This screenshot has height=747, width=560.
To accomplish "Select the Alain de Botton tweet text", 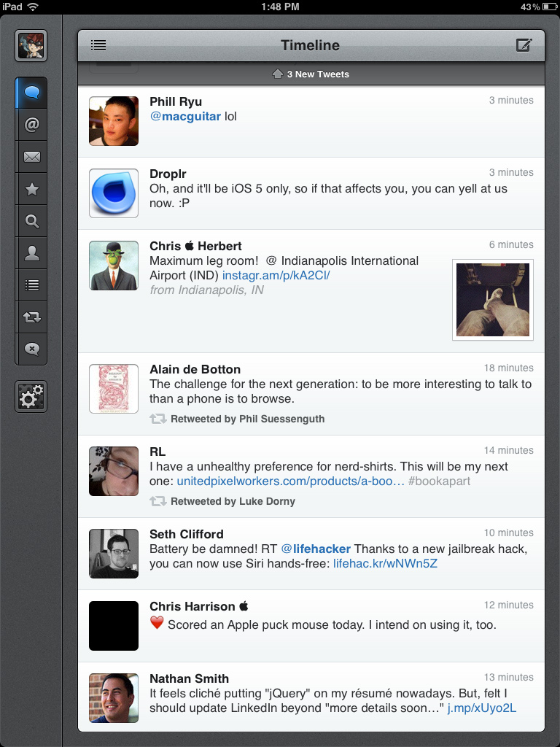I will tap(341, 392).
